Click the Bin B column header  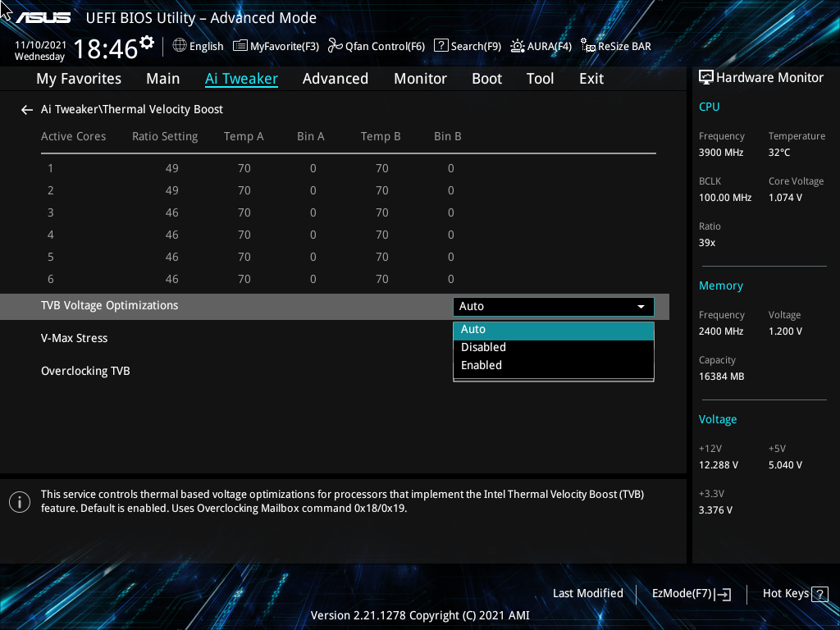[447, 137]
